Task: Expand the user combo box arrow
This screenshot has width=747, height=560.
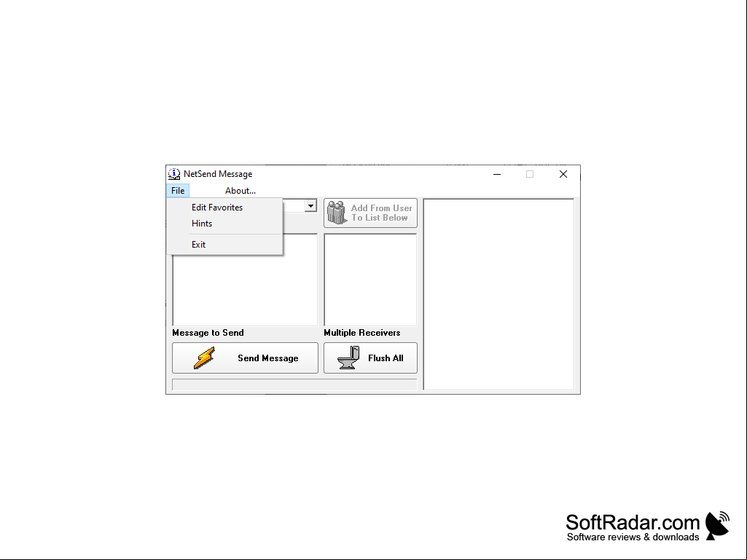Action: click(x=310, y=205)
